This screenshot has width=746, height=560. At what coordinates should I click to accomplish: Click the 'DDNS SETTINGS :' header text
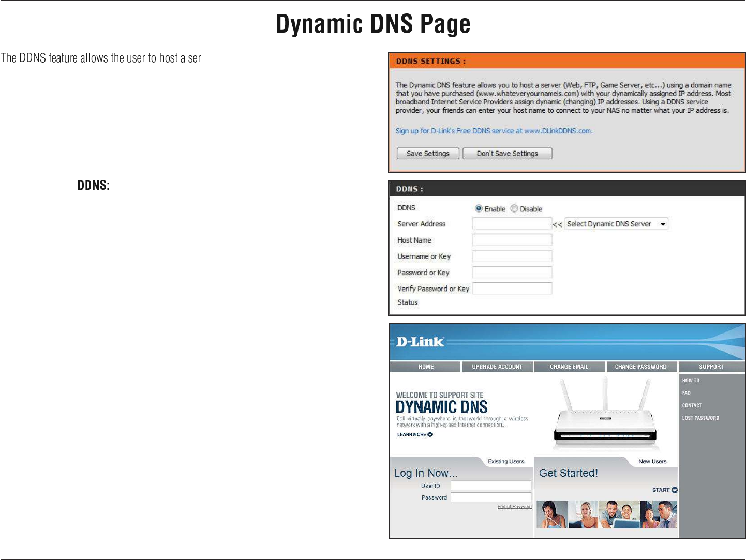coord(431,61)
